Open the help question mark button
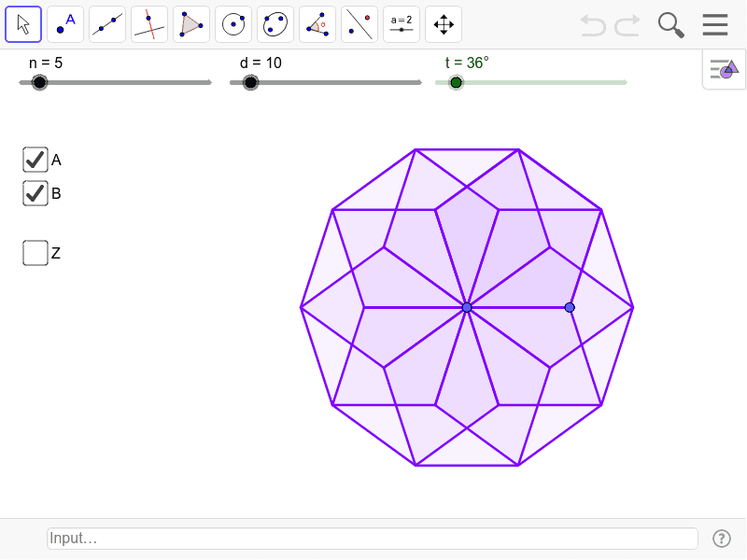Viewport: 747px width, 560px height. point(722,538)
